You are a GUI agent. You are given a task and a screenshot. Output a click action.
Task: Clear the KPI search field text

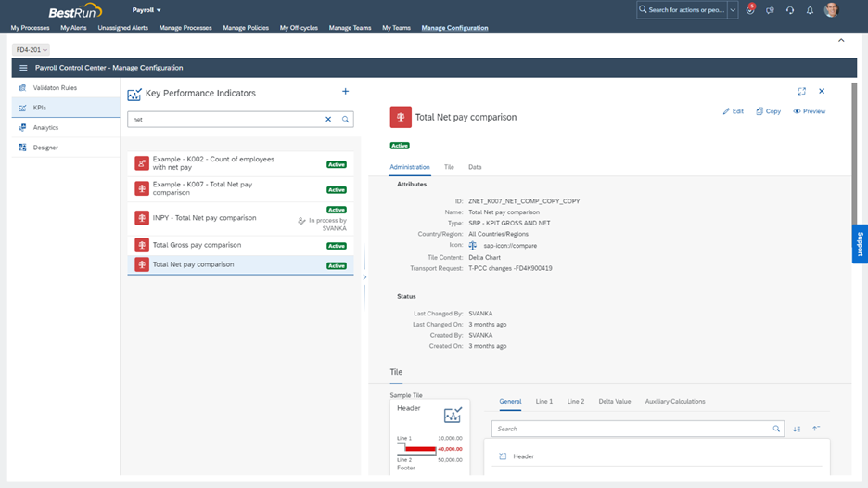(x=328, y=120)
